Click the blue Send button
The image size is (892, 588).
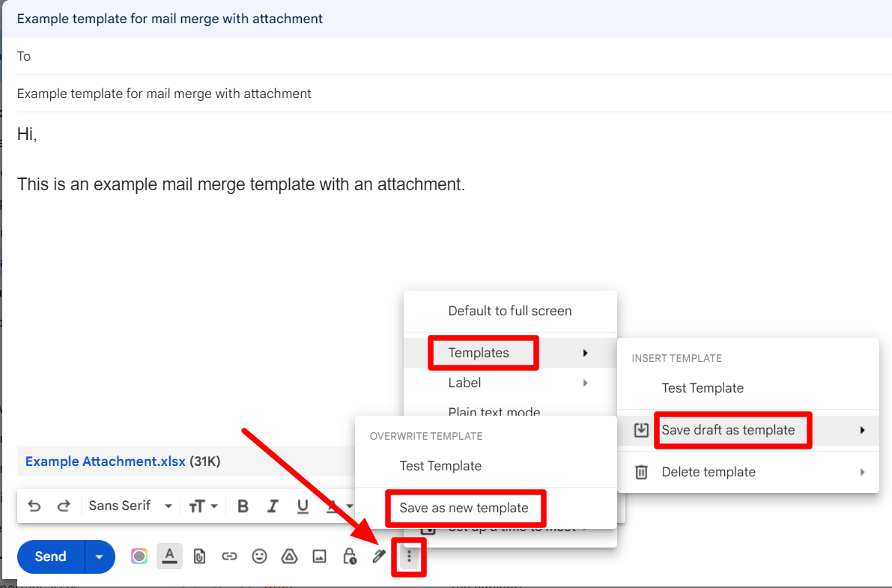[51, 556]
